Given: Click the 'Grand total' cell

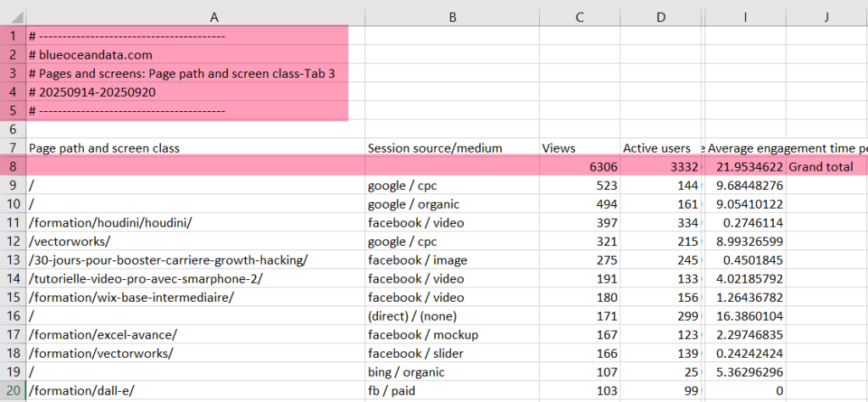Looking at the screenshot, I should (x=826, y=167).
